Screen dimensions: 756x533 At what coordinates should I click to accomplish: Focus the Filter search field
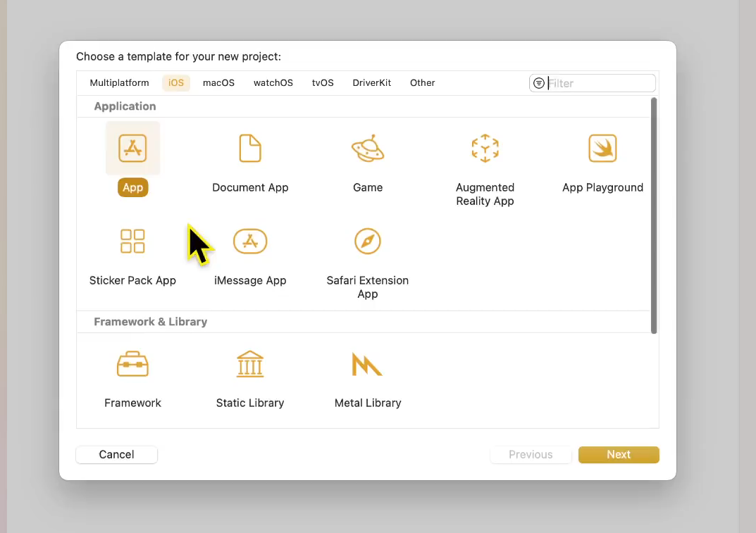(x=592, y=83)
